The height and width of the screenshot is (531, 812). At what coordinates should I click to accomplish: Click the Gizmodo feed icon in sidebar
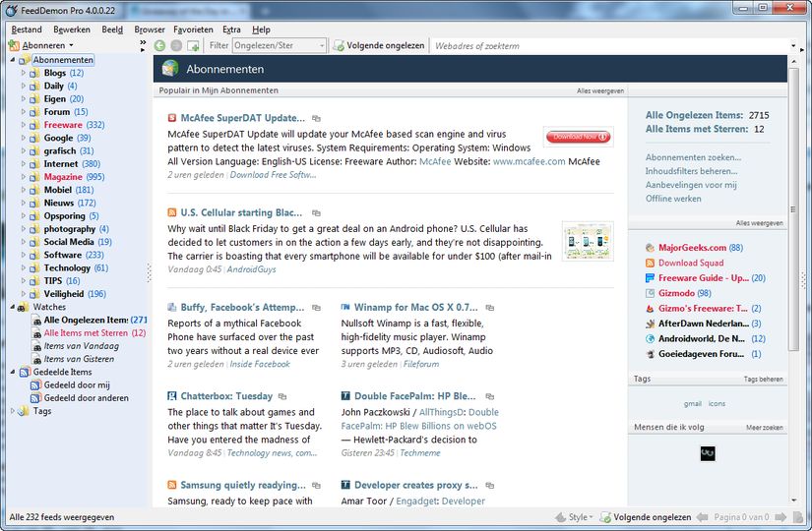click(651, 293)
